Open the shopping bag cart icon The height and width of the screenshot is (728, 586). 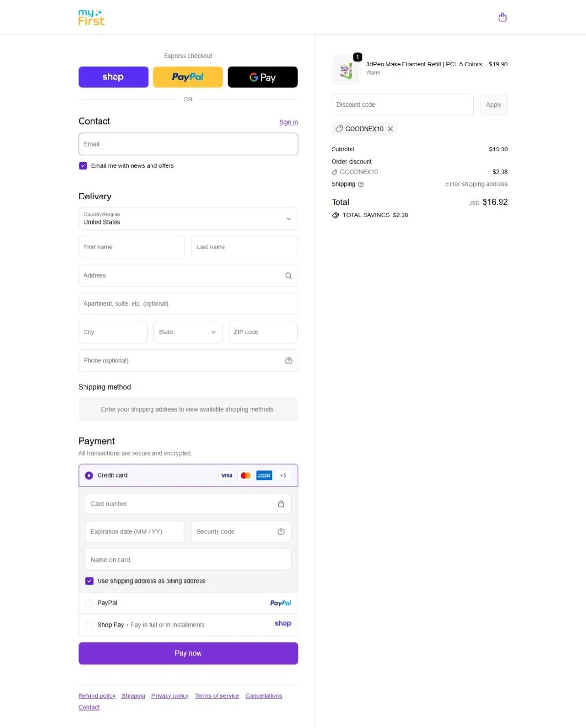(502, 17)
